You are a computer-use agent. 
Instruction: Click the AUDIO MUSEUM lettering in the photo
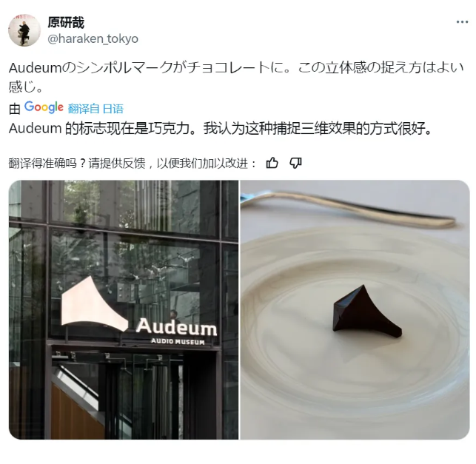(178, 341)
